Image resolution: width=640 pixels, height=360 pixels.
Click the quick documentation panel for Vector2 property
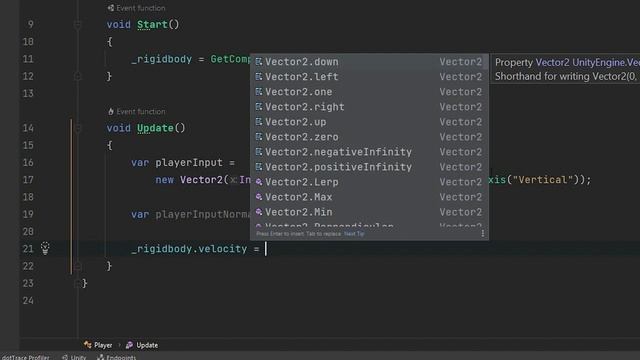[565, 69]
